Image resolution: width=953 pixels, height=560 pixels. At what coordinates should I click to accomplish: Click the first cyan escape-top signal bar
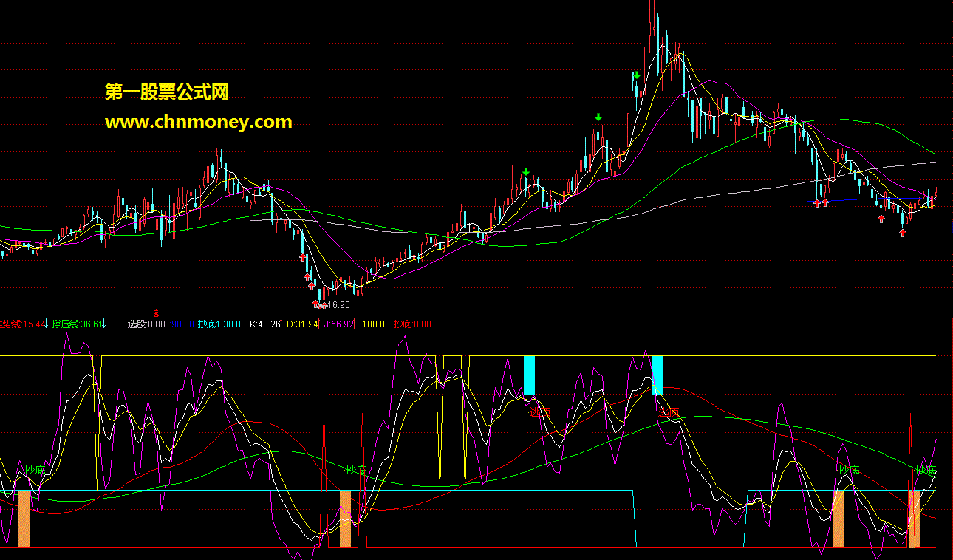coord(529,375)
